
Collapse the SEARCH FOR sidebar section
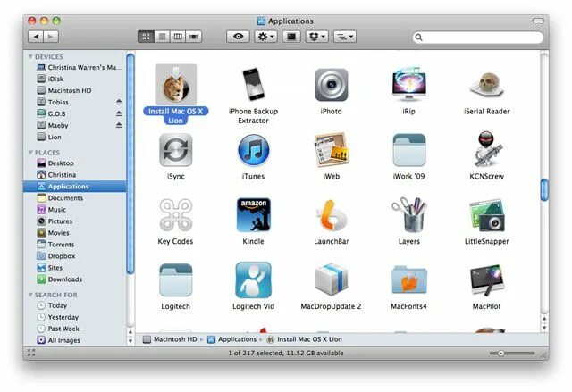(x=30, y=295)
